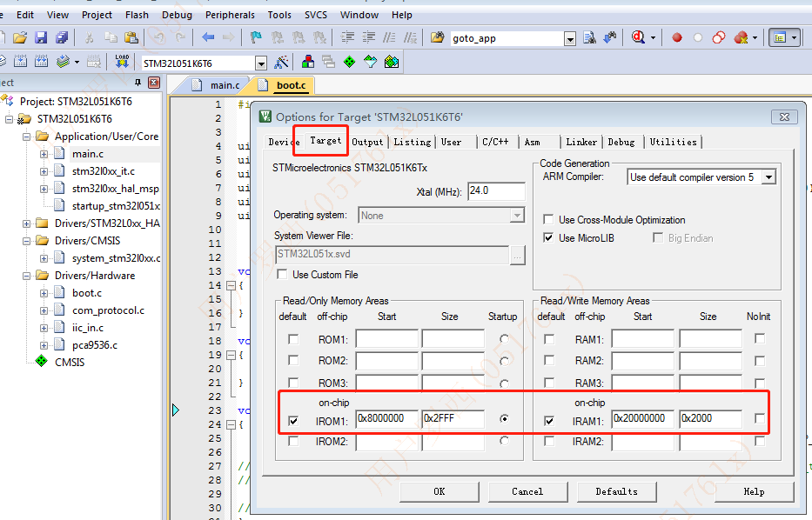Save the current file with the floppy icon
812x520 pixels.
(41, 37)
